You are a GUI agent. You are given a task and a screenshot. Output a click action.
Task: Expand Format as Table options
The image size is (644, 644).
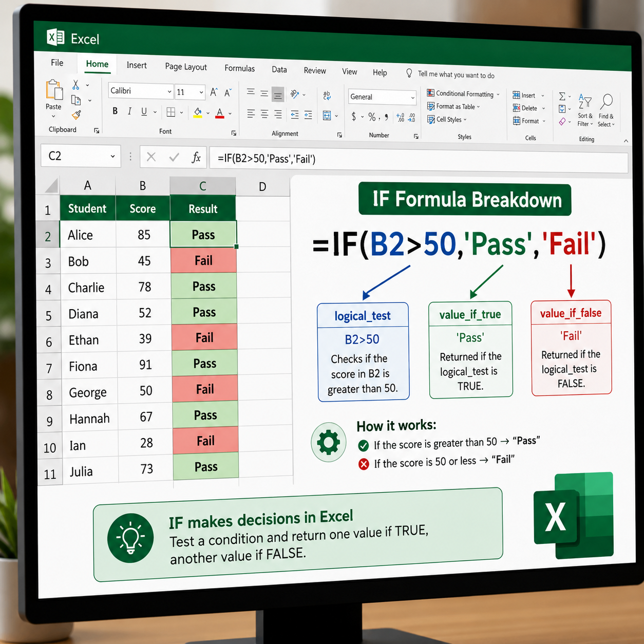454,106
